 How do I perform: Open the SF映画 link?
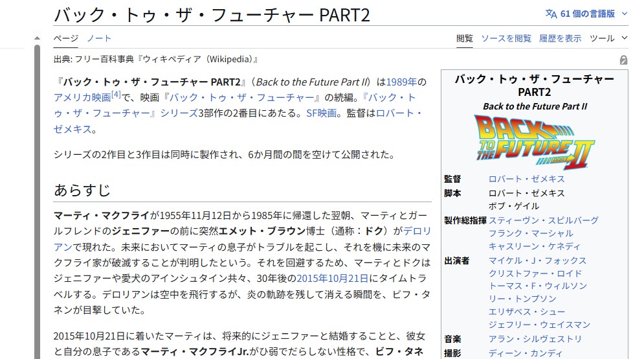coord(321,113)
